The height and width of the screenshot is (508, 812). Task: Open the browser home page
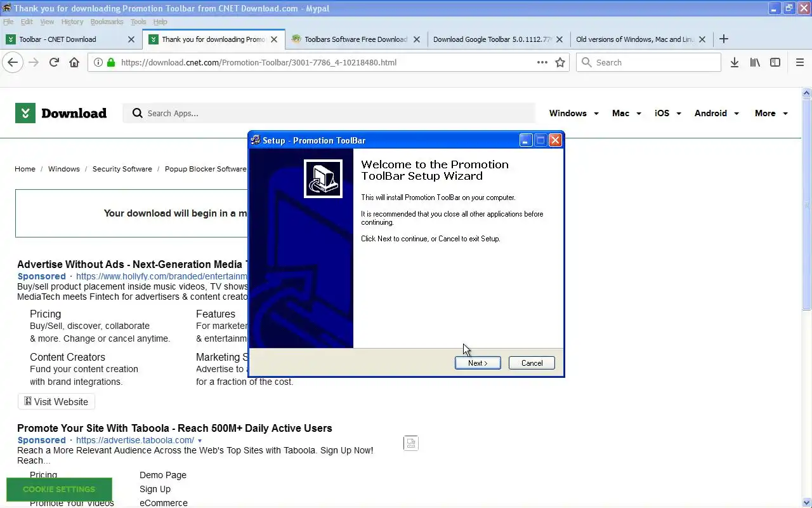[74, 62]
